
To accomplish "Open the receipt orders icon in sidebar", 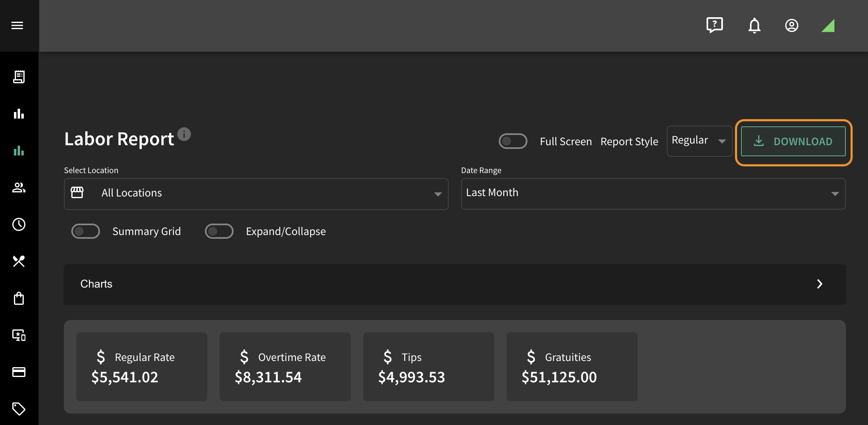I will coord(19,77).
